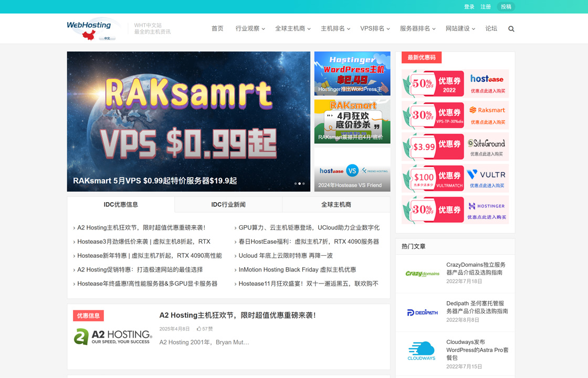Image resolution: width=588 pixels, height=378 pixels.
Task: Expand the VPS排名 dropdown
Action: (x=375, y=28)
